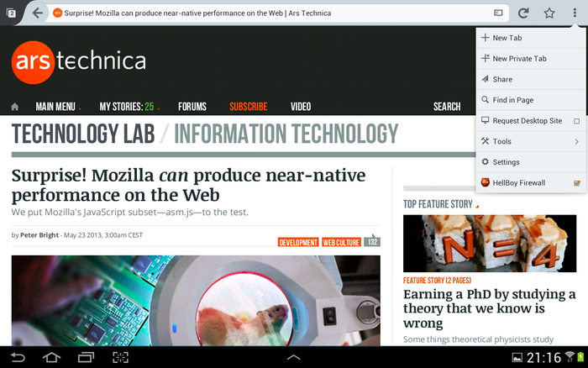The image size is (588, 368).
Task: Expand the Tools submenu arrow
Action: tap(577, 141)
